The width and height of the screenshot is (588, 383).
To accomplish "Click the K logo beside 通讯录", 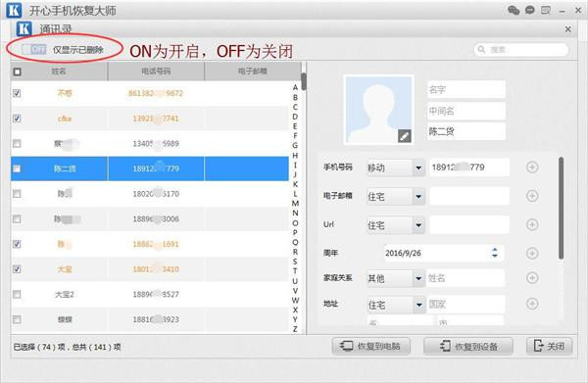I will pos(24,28).
